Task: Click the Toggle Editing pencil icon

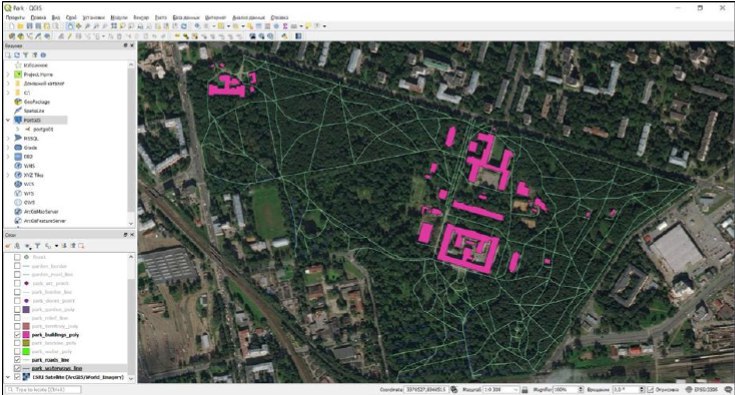Action: [69, 36]
